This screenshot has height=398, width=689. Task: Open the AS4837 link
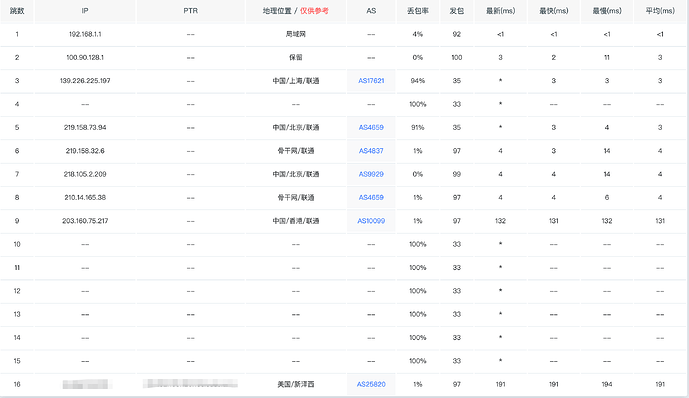click(x=371, y=151)
